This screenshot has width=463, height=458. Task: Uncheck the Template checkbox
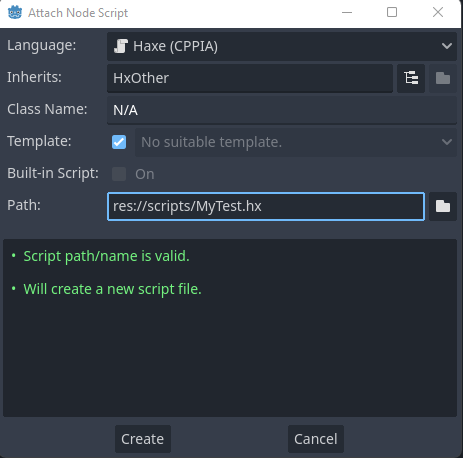coord(119,142)
